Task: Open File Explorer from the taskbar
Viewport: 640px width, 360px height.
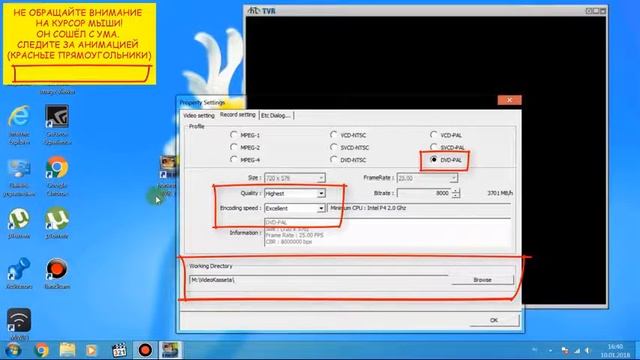Action: [x=67, y=350]
